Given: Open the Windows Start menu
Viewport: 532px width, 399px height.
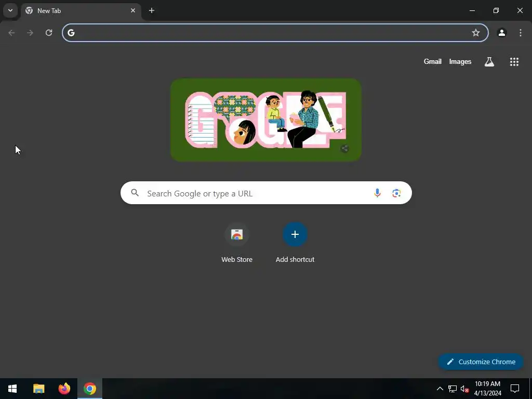Looking at the screenshot, I should coord(12,389).
